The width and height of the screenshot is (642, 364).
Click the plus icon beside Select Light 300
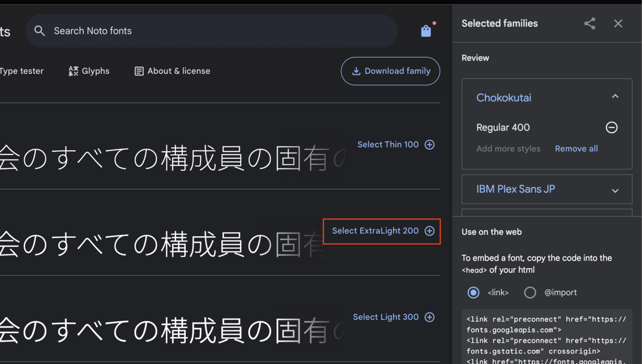[430, 317]
